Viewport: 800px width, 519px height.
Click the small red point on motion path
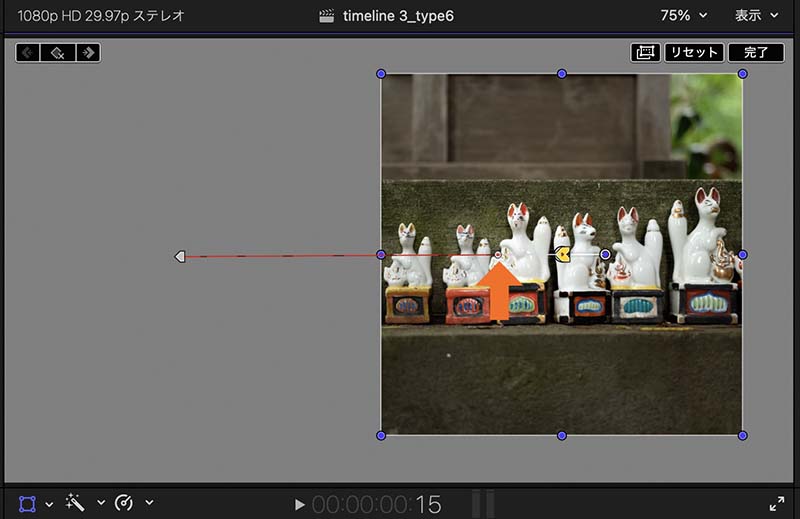tap(498, 255)
